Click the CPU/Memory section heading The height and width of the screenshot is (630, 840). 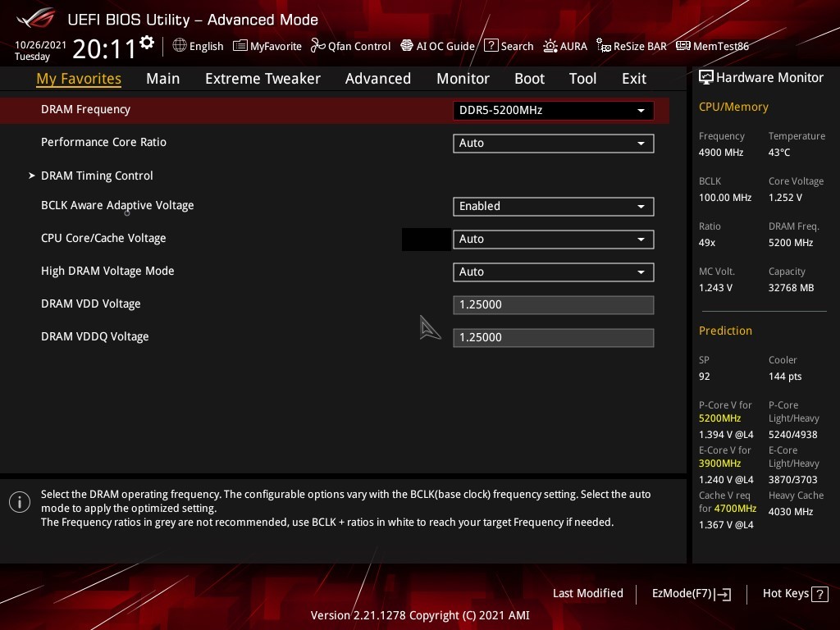(733, 107)
